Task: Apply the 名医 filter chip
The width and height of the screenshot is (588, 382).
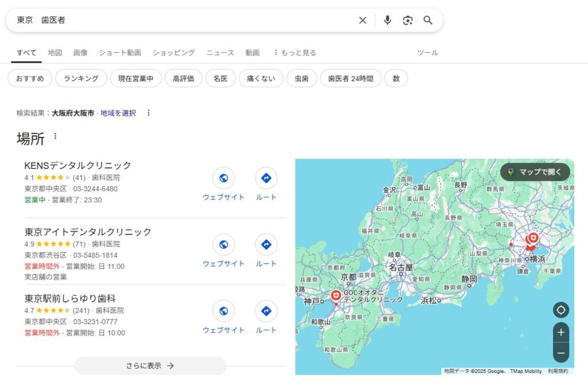Action: 220,79
